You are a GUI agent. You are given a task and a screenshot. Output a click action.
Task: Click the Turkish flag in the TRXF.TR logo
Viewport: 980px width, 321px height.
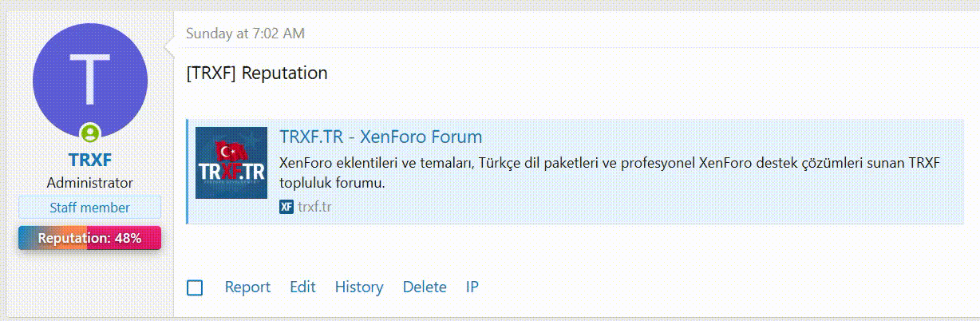tap(231, 149)
